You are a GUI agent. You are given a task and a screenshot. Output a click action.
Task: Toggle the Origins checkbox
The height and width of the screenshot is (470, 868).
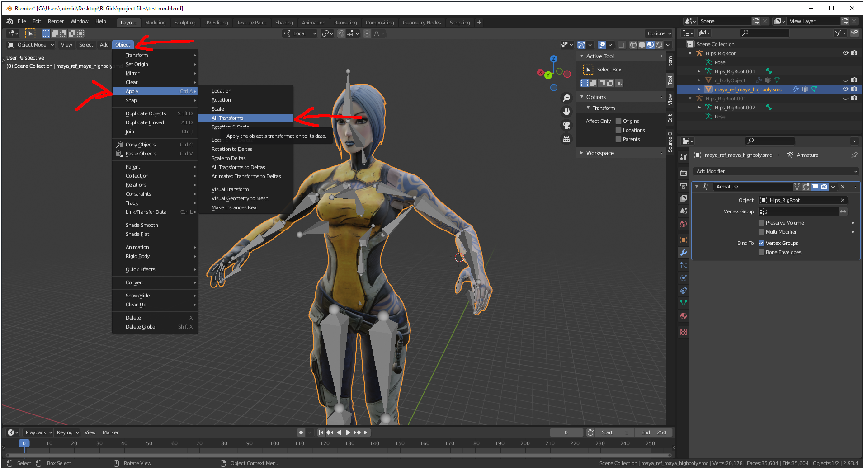pos(618,121)
